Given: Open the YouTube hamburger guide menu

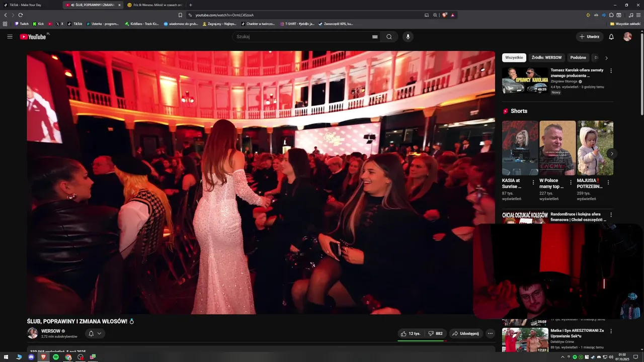Looking at the screenshot, I should click(x=10, y=37).
